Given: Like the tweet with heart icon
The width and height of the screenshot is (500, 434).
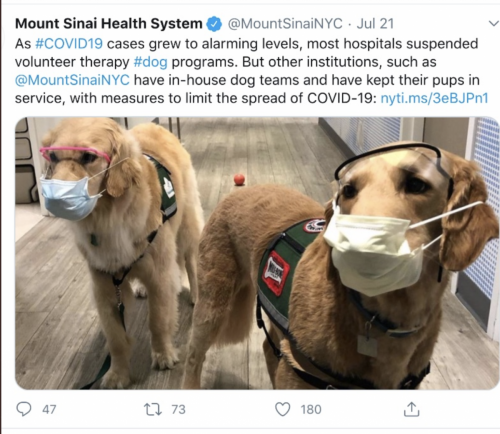Looking at the screenshot, I should [283, 409].
